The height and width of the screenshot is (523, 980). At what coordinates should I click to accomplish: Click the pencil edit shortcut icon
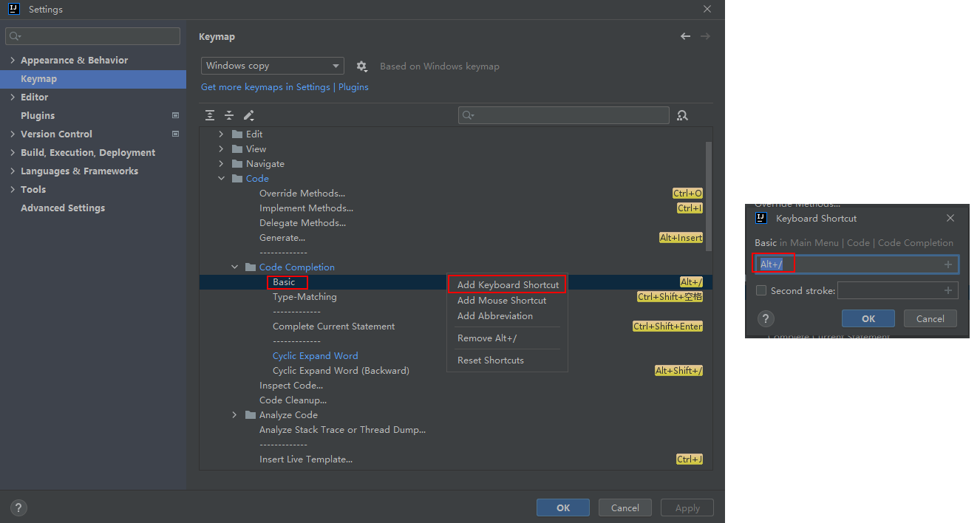click(249, 115)
